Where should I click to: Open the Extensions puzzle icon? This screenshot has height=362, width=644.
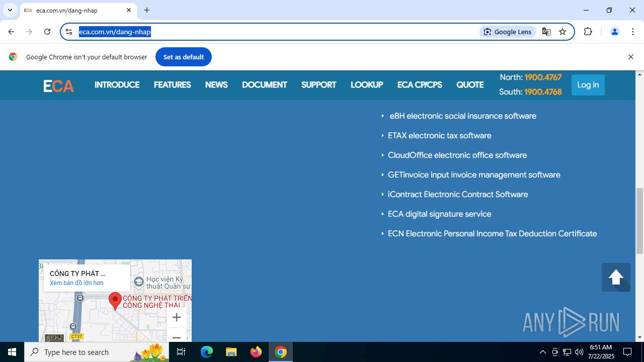point(588,32)
